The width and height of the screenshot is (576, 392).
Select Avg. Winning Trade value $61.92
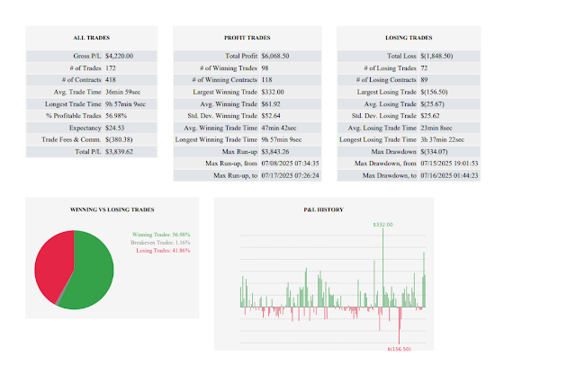pos(271,104)
